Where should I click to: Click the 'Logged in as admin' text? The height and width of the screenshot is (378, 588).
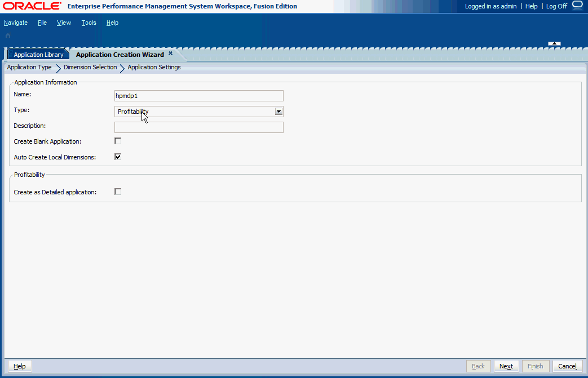click(491, 6)
